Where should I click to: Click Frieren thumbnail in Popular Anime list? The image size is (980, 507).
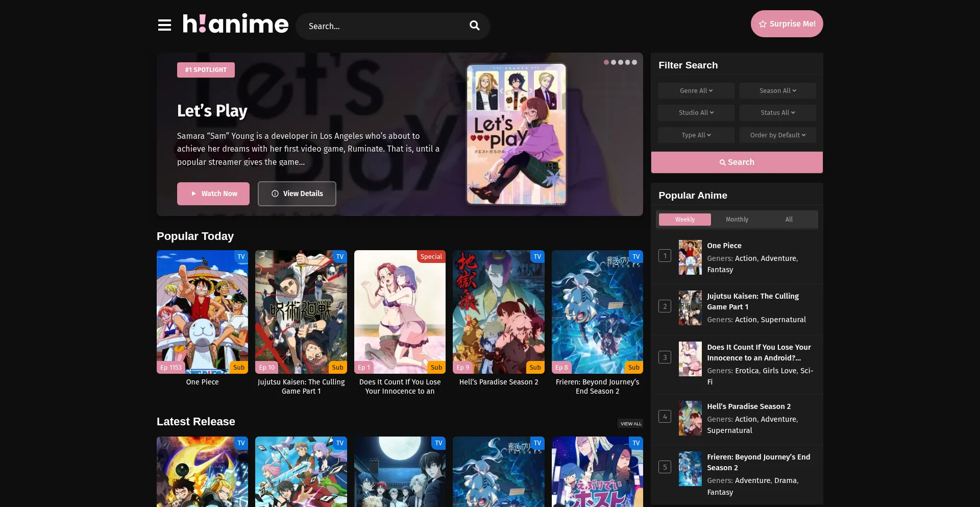click(x=690, y=469)
